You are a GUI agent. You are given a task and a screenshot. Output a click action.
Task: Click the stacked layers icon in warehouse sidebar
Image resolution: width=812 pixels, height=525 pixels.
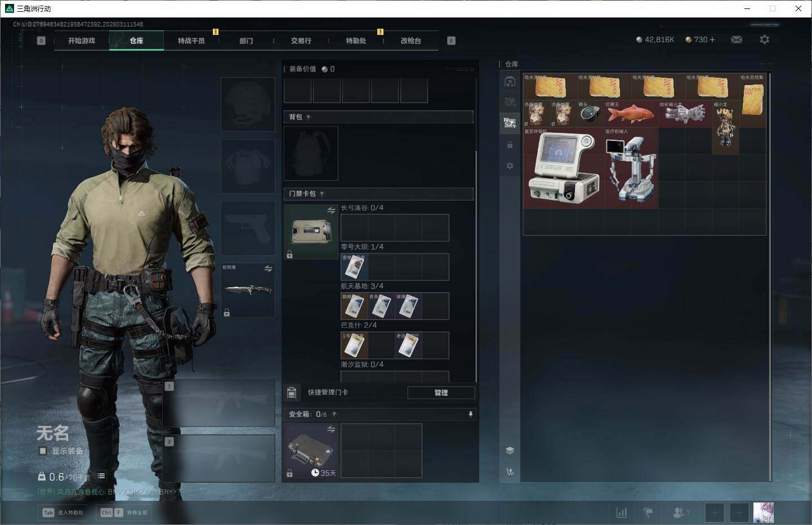tap(510, 450)
